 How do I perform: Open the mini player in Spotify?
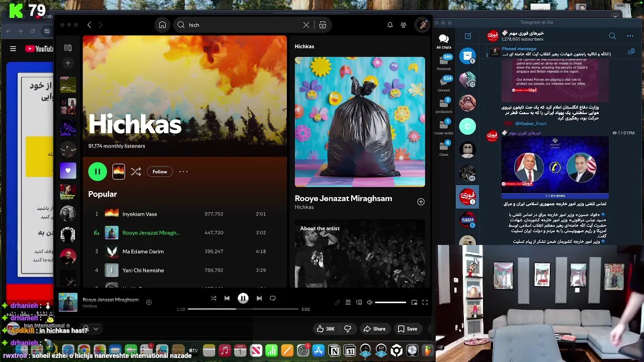(x=414, y=302)
